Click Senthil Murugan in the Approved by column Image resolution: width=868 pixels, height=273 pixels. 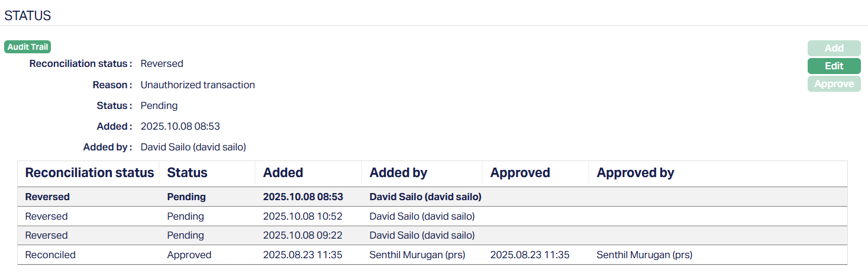pos(644,255)
